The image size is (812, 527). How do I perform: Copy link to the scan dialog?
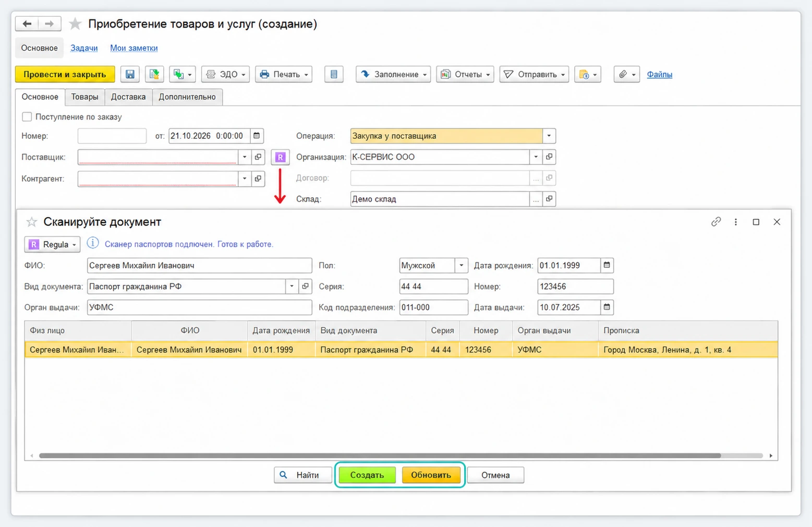716,222
